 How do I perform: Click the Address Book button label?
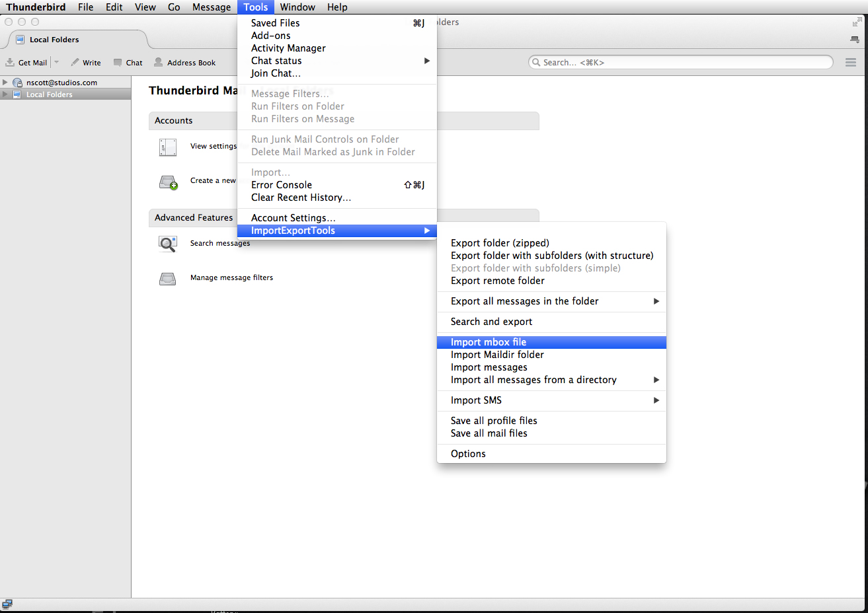pyautogui.click(x=191, y=63)
